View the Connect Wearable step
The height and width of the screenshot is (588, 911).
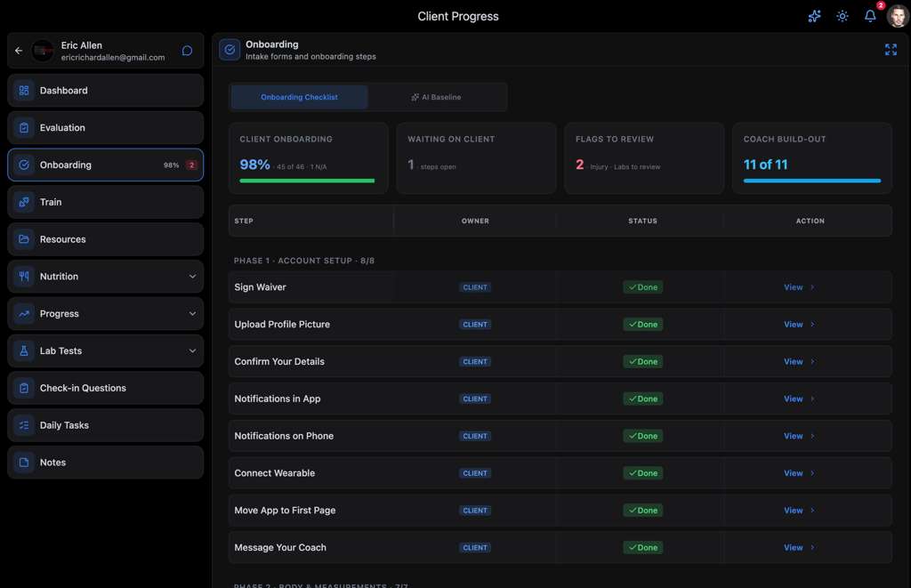tap(799, 473)
